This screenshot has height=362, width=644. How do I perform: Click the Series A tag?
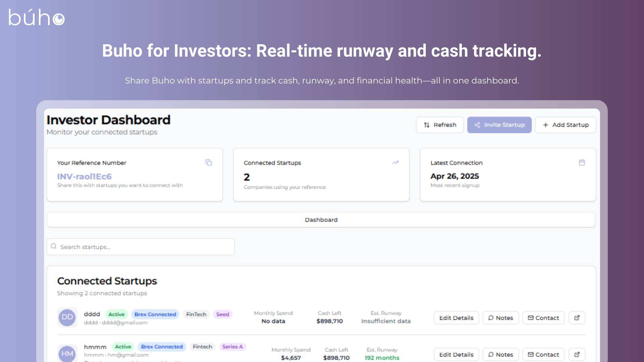[x=232, y=347]
